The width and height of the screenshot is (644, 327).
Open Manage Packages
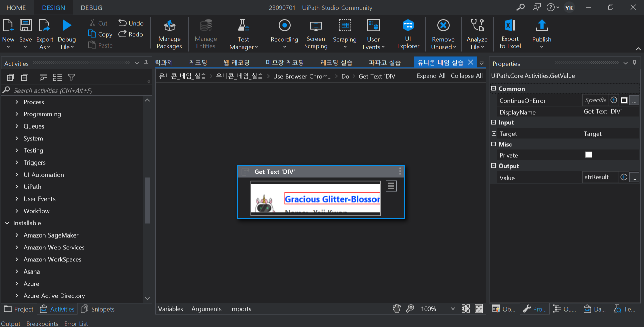(x=169, y=34)
